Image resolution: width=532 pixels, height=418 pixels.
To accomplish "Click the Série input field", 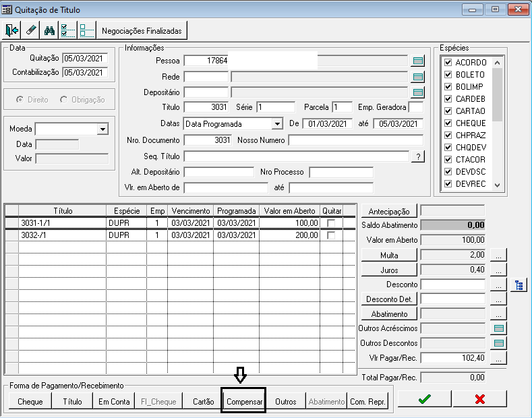I will (276, 107).
